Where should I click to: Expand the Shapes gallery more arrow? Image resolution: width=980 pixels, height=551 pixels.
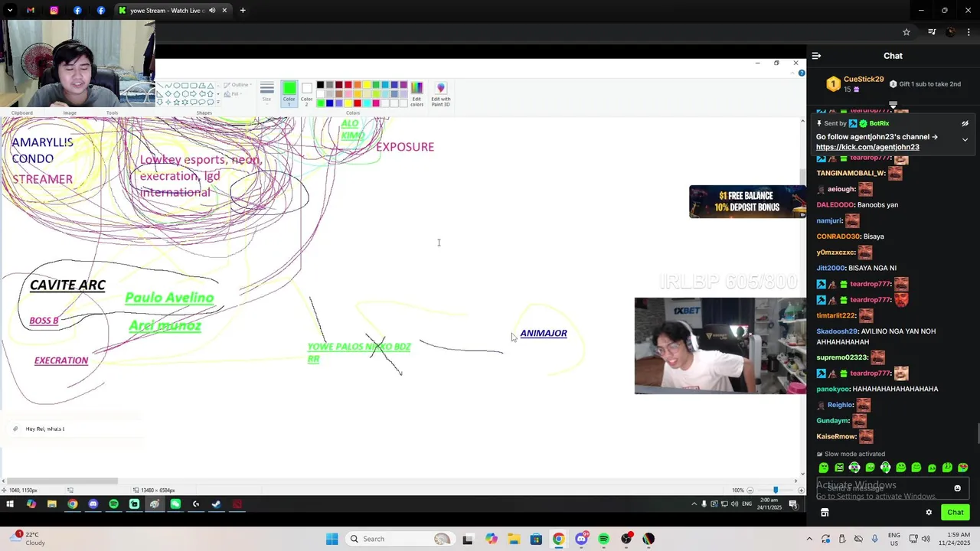tap(218, 102)
